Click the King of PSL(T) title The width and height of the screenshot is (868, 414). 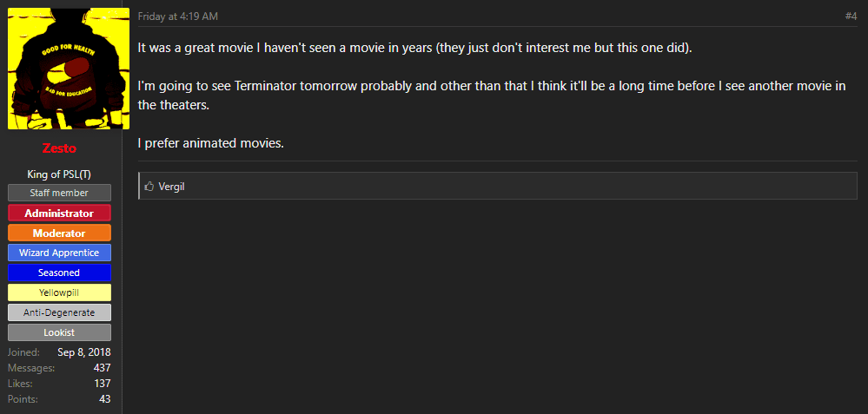59,174
